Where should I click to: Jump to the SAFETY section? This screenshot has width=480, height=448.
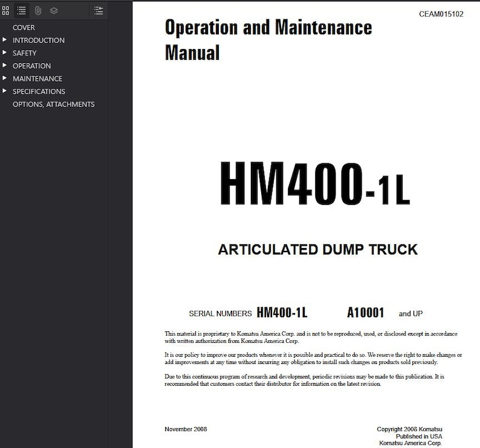(x=25, y=53)
